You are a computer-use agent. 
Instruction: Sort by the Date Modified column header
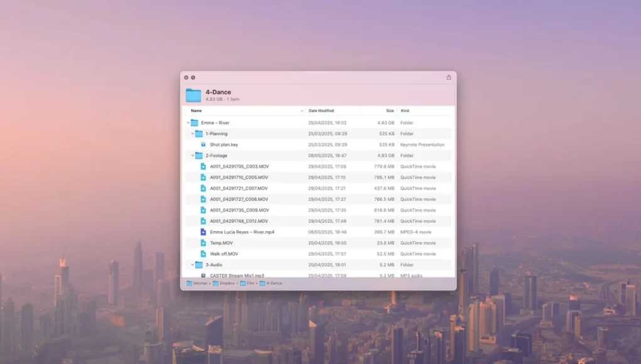(x=321, y=111)
